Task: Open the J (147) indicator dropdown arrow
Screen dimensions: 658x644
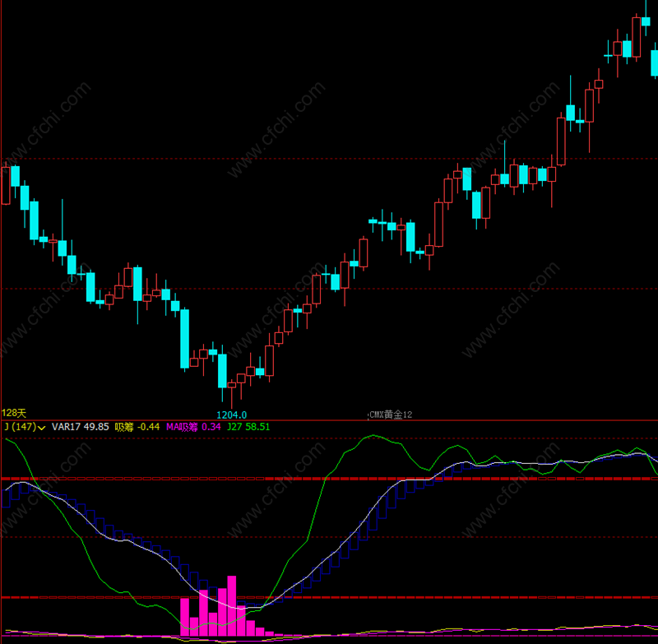Action: click(42, 428)
